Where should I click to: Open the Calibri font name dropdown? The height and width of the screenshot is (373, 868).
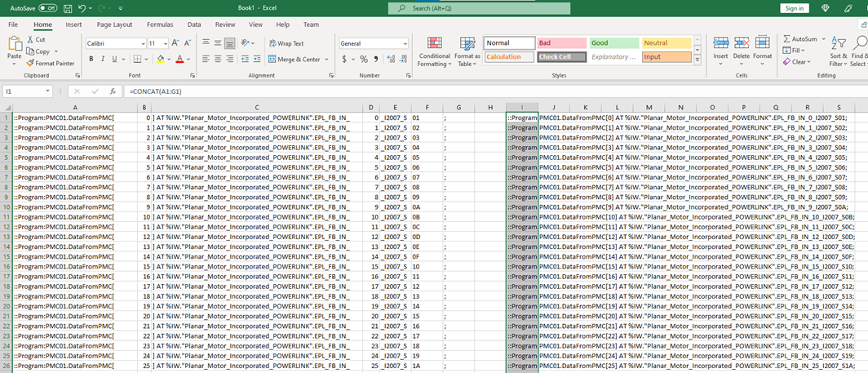point(142,43)
